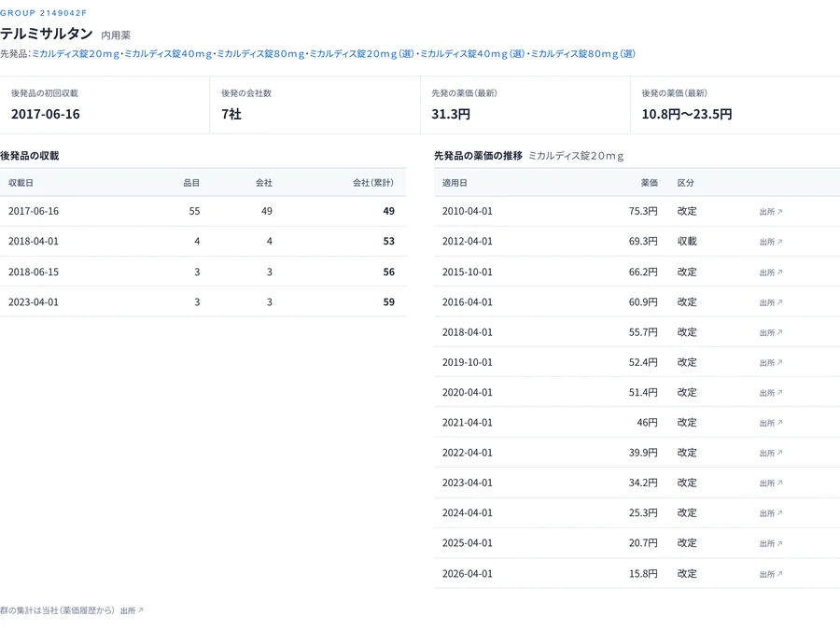Viewport: 840px width, 630px height.
Task: Select the 31.3円 brand price value
Action: pos(451,114)
